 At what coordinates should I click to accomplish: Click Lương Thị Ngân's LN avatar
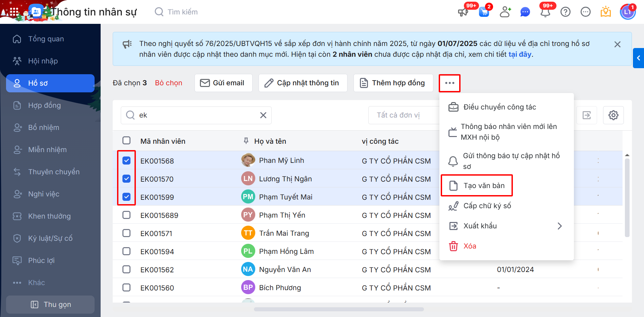pyautogui.click(x=248, y=179)
